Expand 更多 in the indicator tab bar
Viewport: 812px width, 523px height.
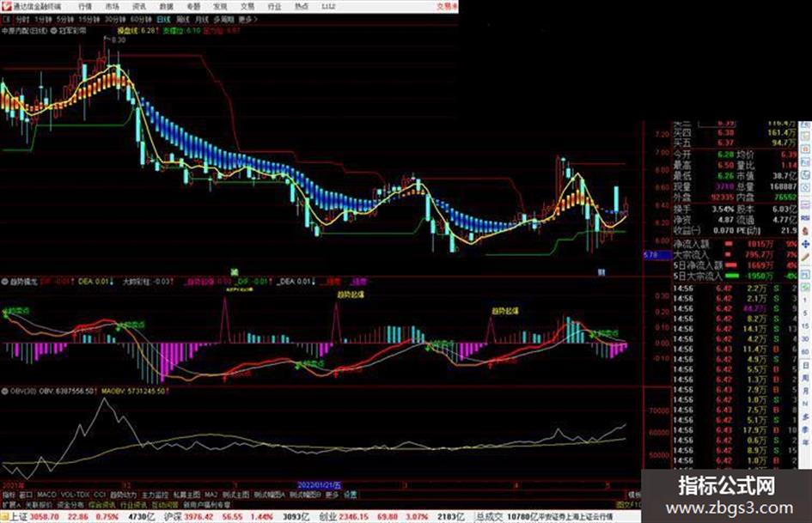(x=332, y=495)
